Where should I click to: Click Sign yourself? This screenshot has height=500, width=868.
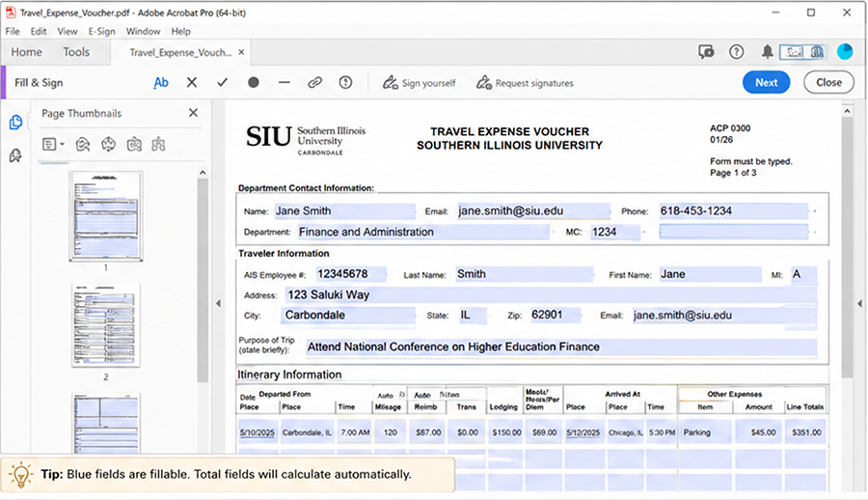pos(420,83)
